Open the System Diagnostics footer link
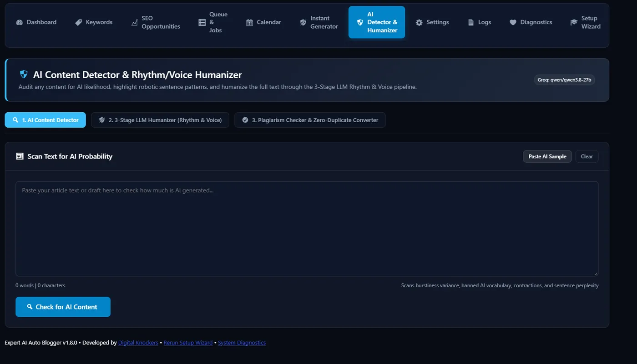This screenshot has width=637, height=364. point(242,343)
